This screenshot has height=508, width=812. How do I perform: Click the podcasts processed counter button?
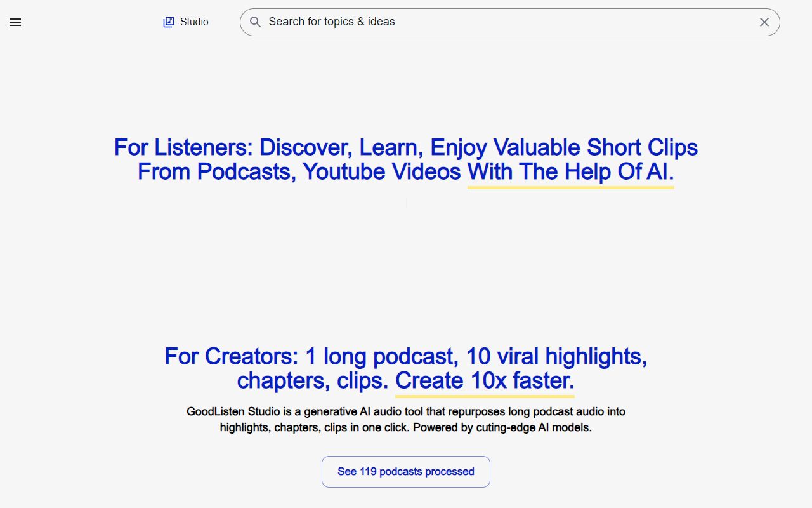click(405, 471)
